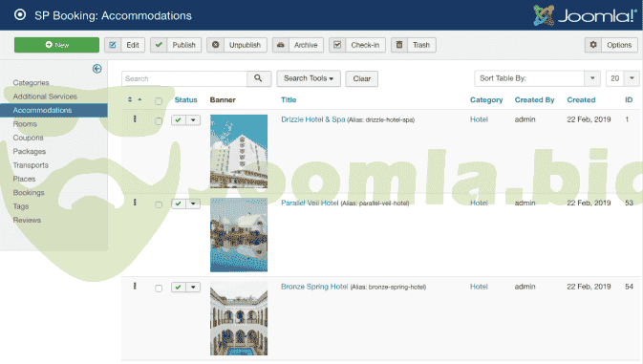This screenshot has height=364, width=643.
Task: Open the status dropdown arrow for Bronze Spring Hotel
Action: 193,288
